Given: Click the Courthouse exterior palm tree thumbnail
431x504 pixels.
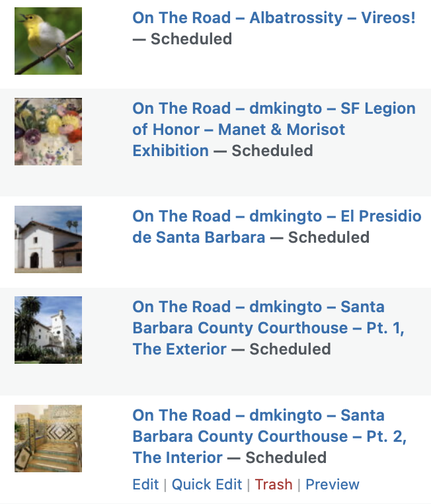Looking at the screenshot, I should (x=48, y=330).
